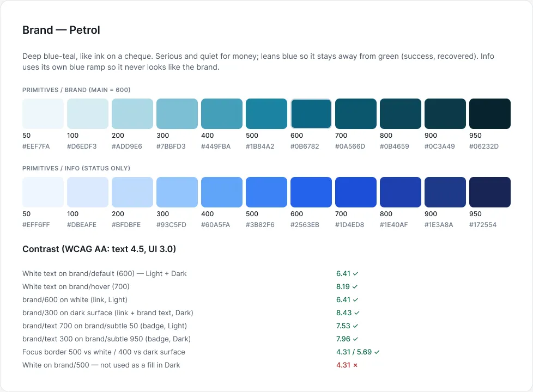Select the Brand 50 swatch #EEF7FA

tap(43, 114)
